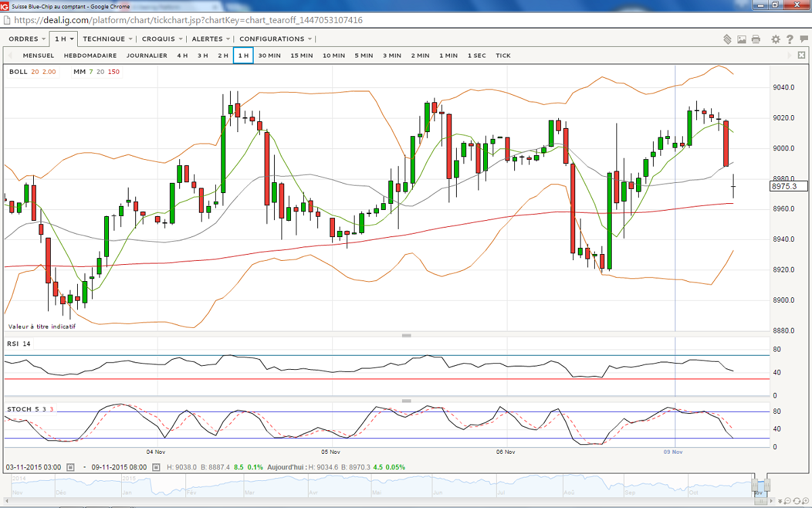The width and height of the screenshot is (812, 508).
Task: Open the end date calendar picker
Action: click(x=156, y=467)
